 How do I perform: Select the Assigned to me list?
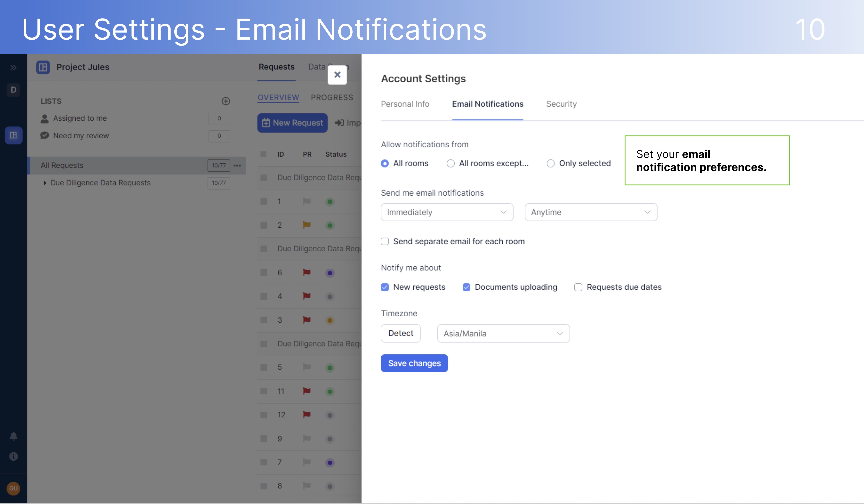click(x=80, y=118)
